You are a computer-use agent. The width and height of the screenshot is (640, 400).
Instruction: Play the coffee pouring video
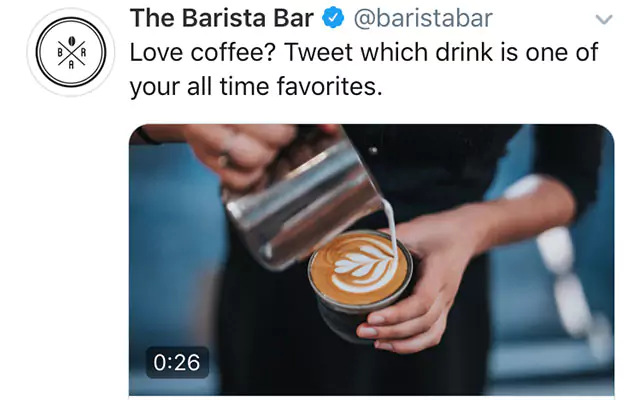point(371,260)
